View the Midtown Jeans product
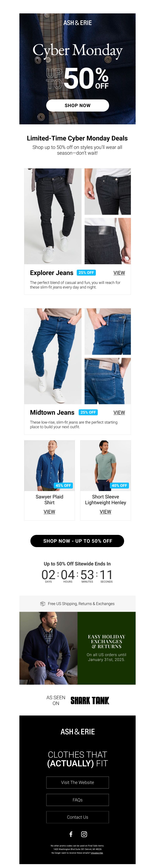 119,412
